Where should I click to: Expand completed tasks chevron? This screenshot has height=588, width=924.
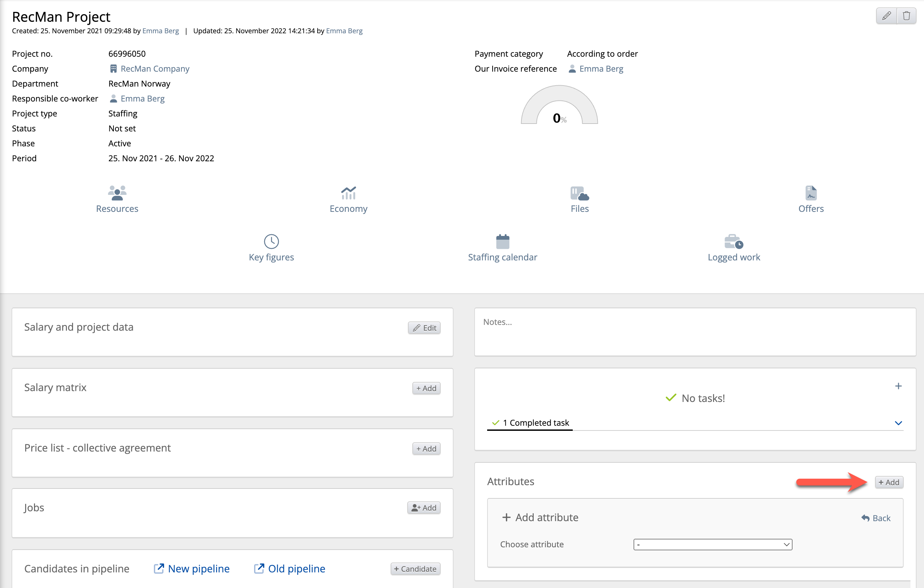coord(898,423)
